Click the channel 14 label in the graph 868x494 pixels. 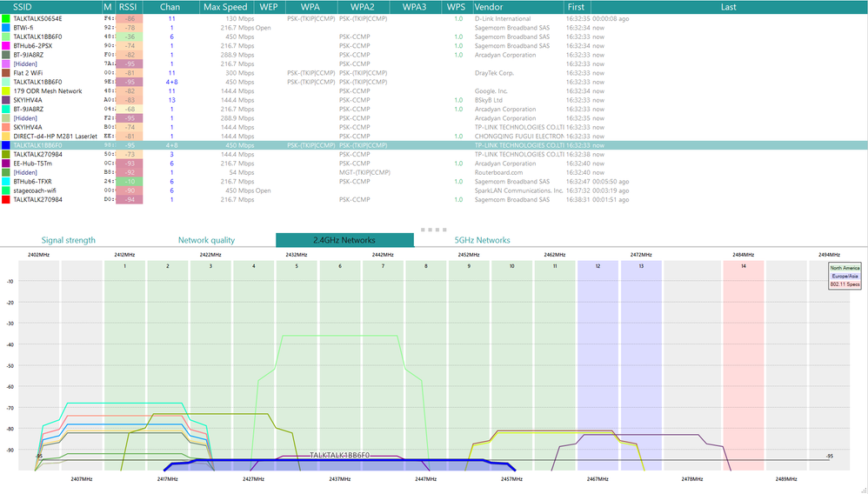coord(744,266)
